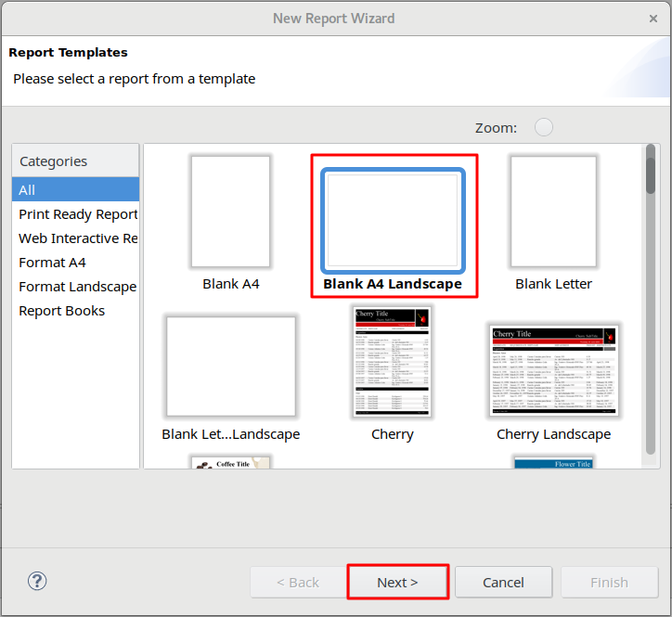Click the help question mark icon
Viewport: 672px width, 617px height.
(x=37, y=581)
